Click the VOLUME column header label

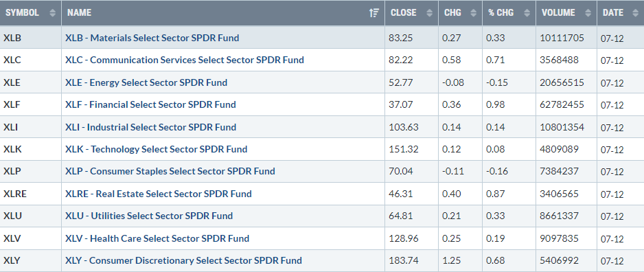(x=558, y=13)
